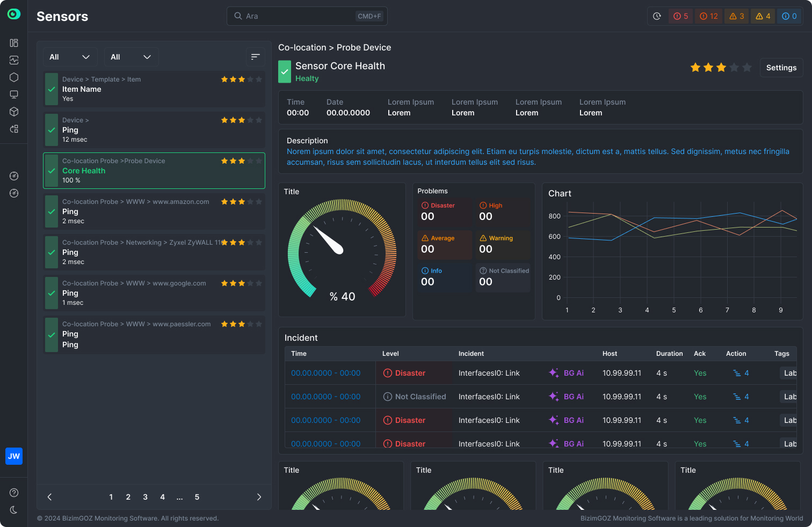Click the % 40 gauge value
The width and height of the screenshot is (812, 527).
pyautogui.click(x=342, y=297)
